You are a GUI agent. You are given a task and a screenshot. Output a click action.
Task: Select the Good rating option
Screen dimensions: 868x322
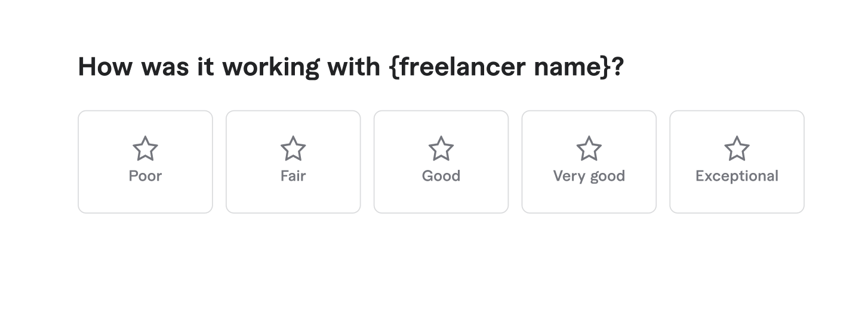[441, 162]
